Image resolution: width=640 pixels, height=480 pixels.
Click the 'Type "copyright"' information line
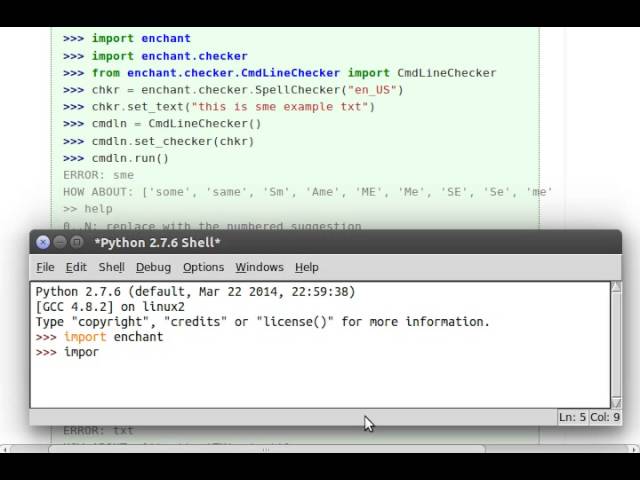click(x=262, y=322)
